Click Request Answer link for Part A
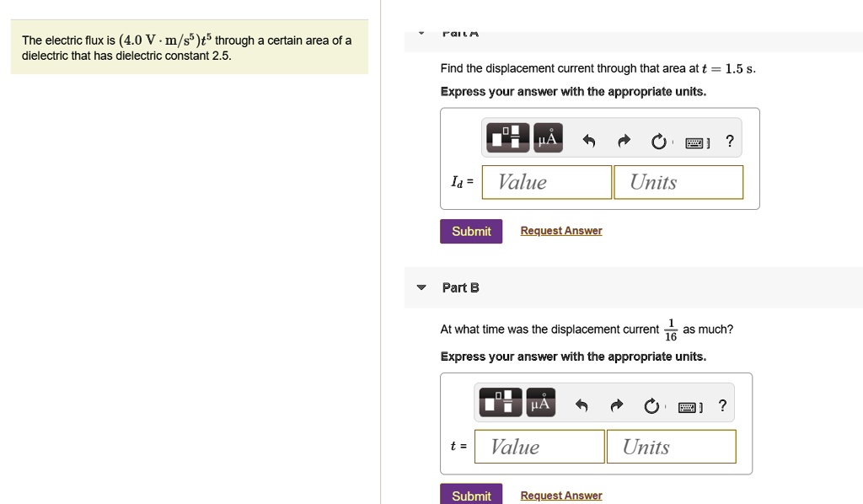This screenshot has width=863, height=504. tap(561, 231)
